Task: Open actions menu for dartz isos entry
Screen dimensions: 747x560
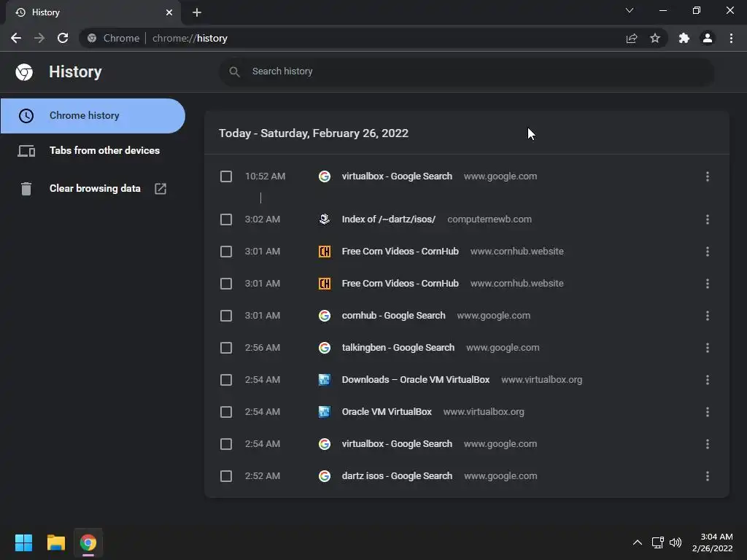Action: tap(708, 476)
